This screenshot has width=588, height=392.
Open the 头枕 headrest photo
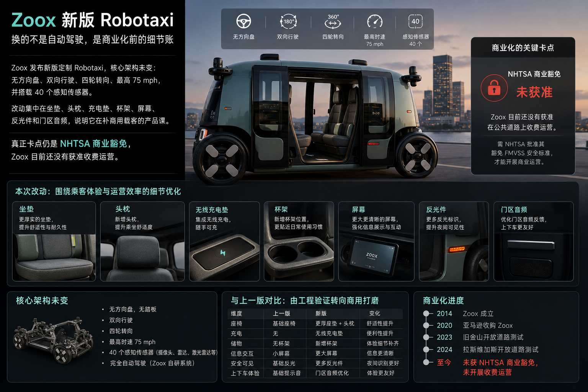[142, 258]
